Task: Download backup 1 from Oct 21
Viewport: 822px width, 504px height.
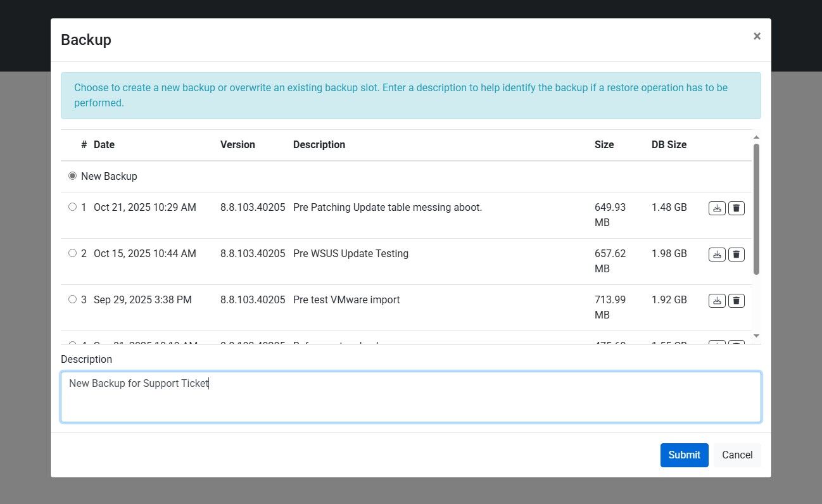Action: tap(717, 208)
